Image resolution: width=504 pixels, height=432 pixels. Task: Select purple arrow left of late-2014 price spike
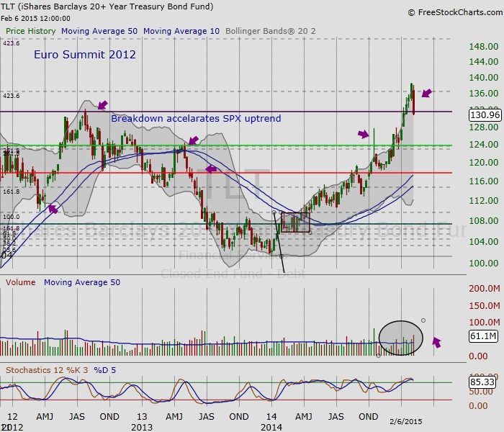pos(364,134)
